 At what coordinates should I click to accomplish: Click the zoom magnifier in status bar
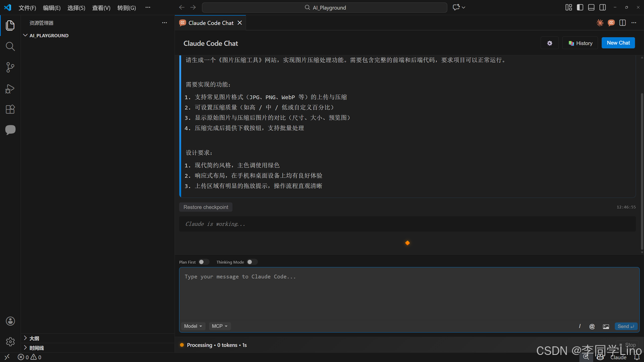(x=586, y=357)
